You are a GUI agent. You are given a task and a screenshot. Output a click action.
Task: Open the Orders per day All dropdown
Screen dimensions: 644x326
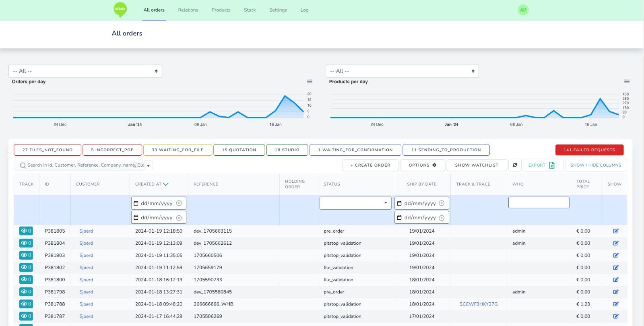tap(85, 71)
